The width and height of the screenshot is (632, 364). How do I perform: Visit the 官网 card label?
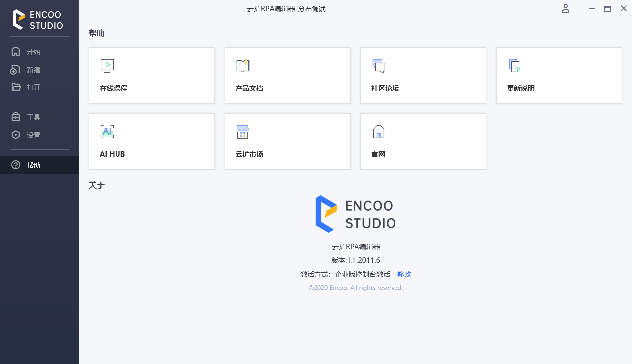tap(378, 154)
